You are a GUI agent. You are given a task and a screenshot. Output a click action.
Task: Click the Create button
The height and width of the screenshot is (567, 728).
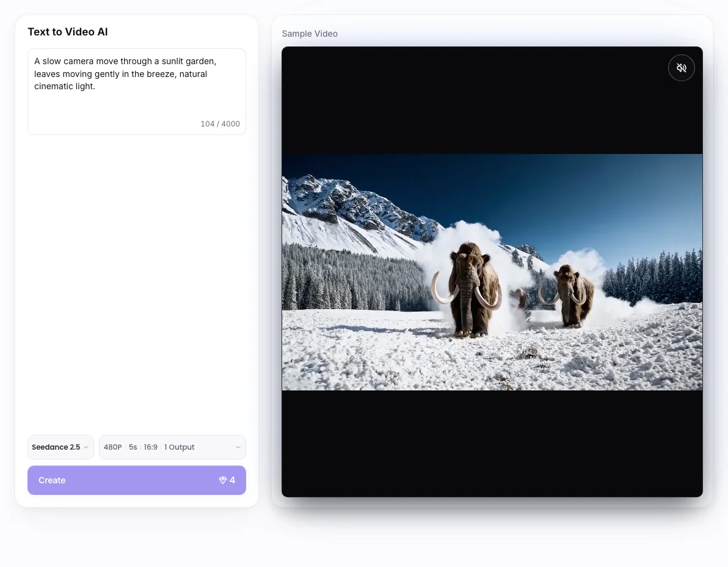[x=137, y=480]
